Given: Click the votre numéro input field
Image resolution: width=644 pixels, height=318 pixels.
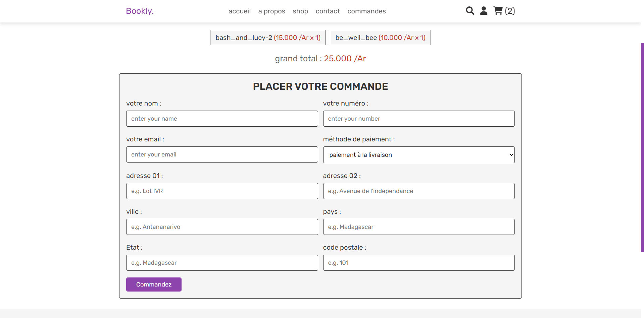Looking at the screenshot, I should click(x=418, y=119).
